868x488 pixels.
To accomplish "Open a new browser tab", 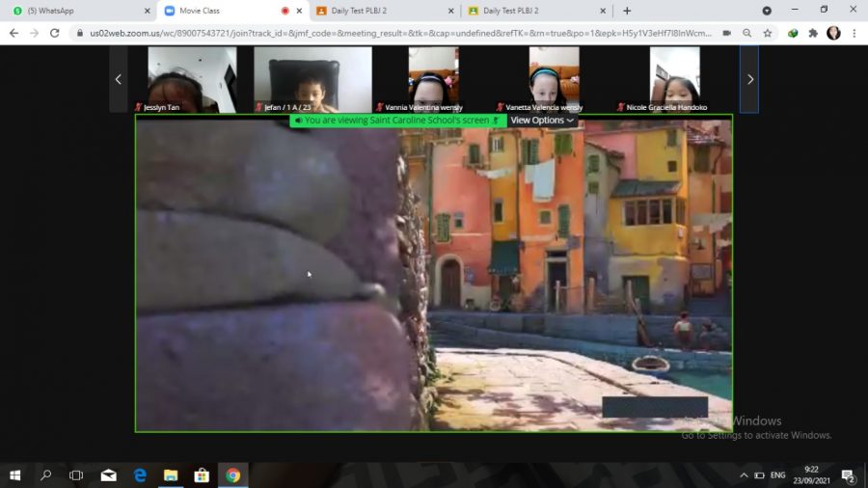I will pyautogui.click(x=627, y=11).
